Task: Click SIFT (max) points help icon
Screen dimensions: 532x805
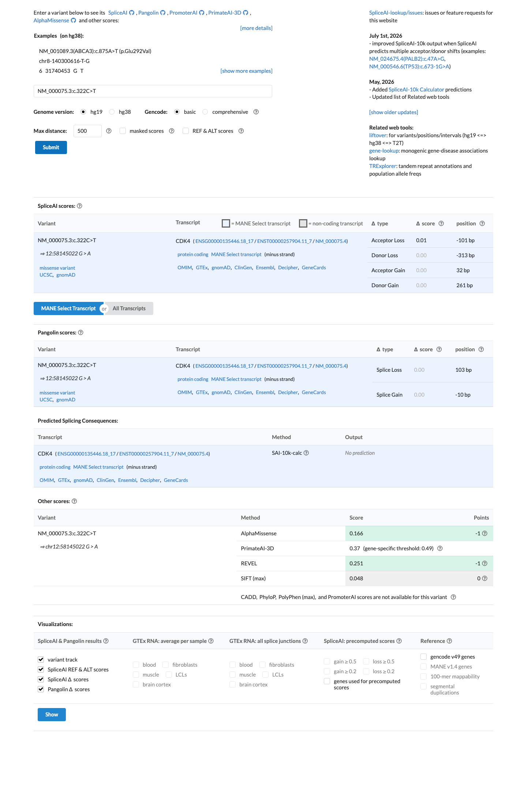Action: pos(485,579)
